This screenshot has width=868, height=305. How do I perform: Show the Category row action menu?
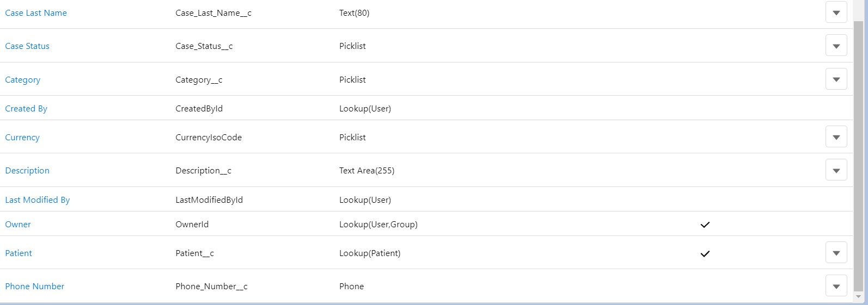pos(836,80)
